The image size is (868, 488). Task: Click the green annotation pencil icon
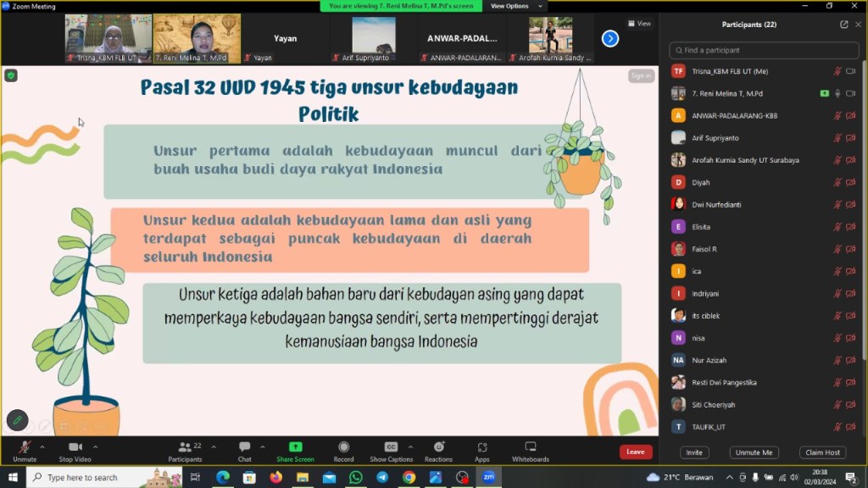[17, 420]
